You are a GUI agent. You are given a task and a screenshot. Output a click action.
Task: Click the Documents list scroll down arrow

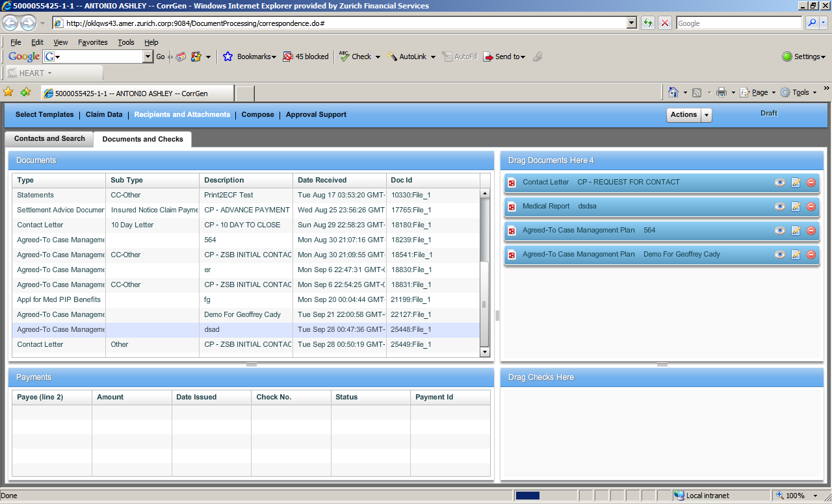484,352
